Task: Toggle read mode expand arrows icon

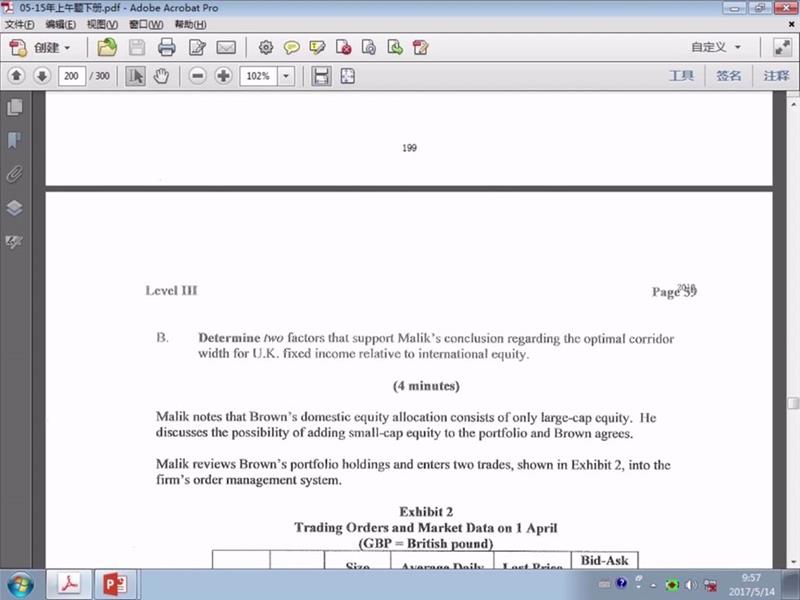Action: click(782, 47)
